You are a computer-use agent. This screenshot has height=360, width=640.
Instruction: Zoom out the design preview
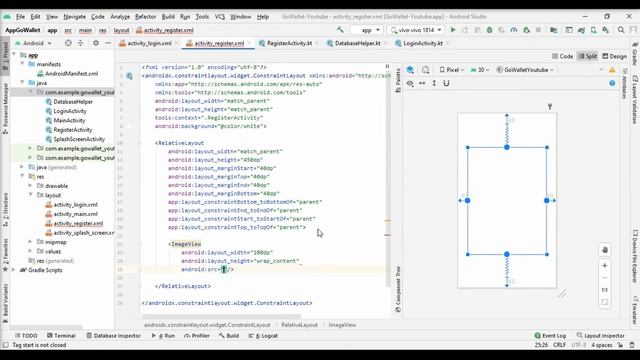[605, 278]
